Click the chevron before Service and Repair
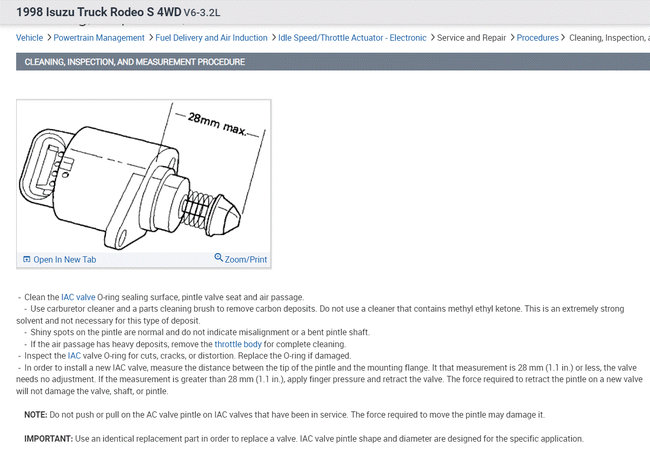The height and width of the screenshot is (450, 650). [432, 38]
